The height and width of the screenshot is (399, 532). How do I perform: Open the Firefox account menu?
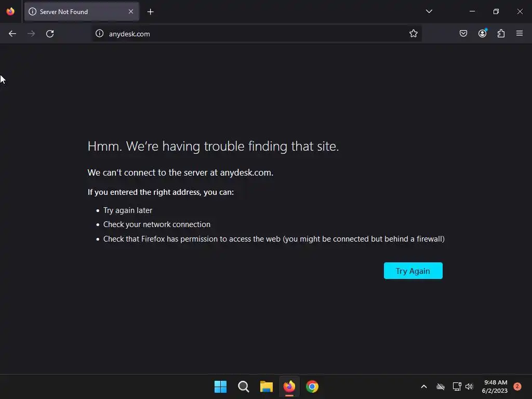[x=482, y=33]
